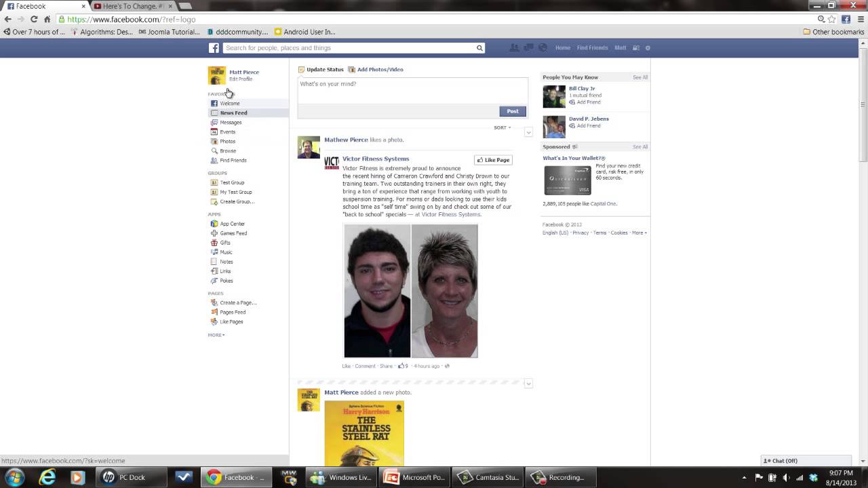
Task: Open the SORT dropdown above the feed
Action: pyautogui.click(x=502, y=127)
